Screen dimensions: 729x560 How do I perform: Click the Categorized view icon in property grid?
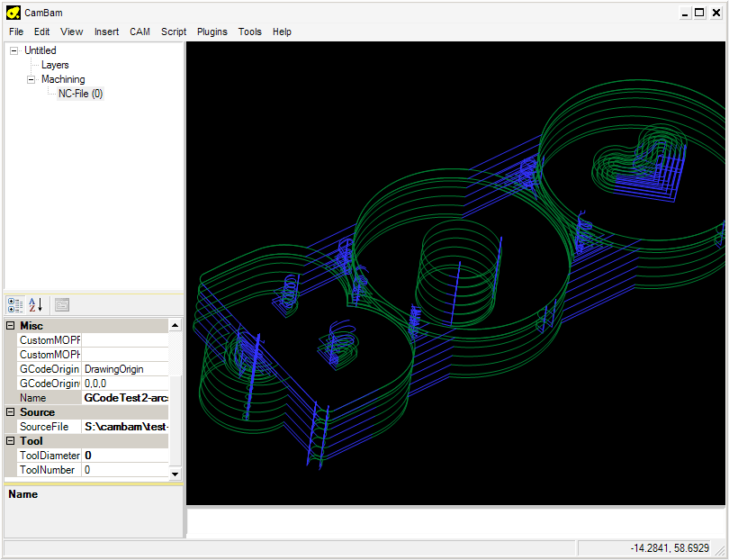pyautogui.click(x=15, y=304)
